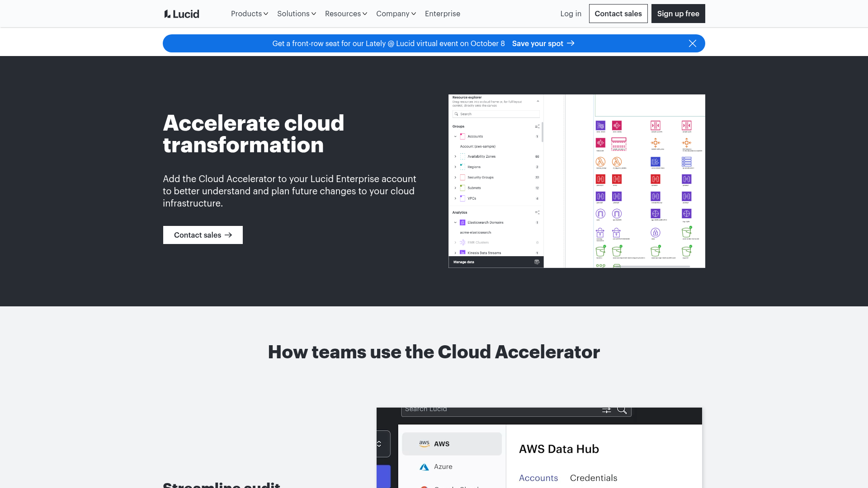The image size is (868, 488).
Task: Collapse the Resource explorer panel chevron
Action: coord(538,101)
